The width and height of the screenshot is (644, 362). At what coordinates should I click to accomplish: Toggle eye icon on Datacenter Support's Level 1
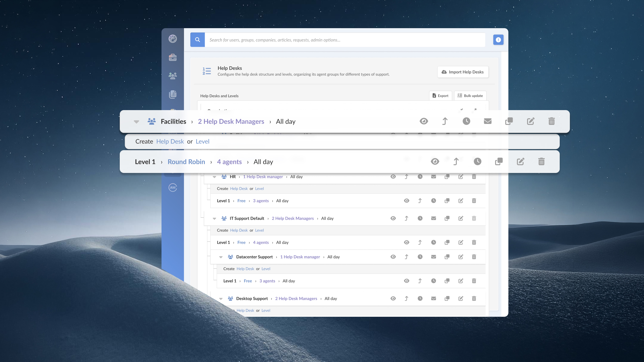coord(407,281)
